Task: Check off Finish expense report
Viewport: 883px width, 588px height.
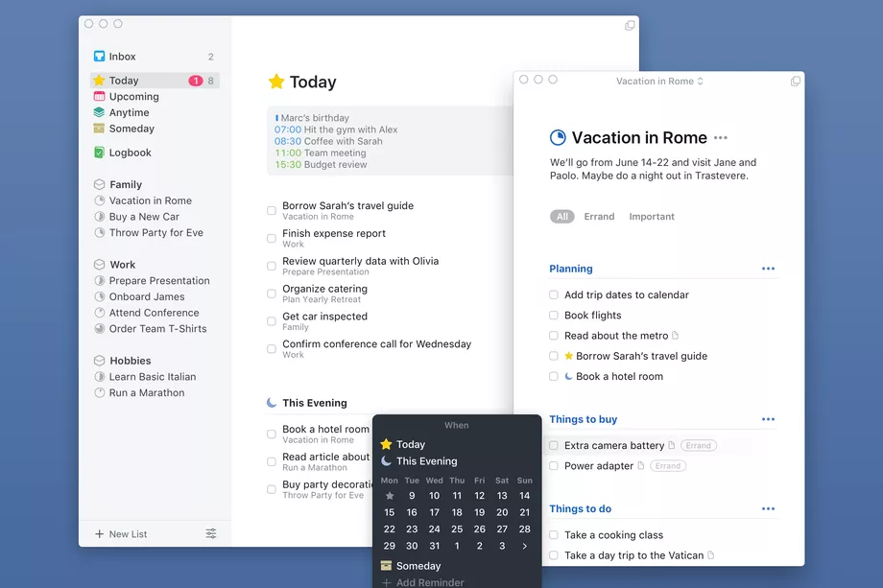Action: [272, 238]
